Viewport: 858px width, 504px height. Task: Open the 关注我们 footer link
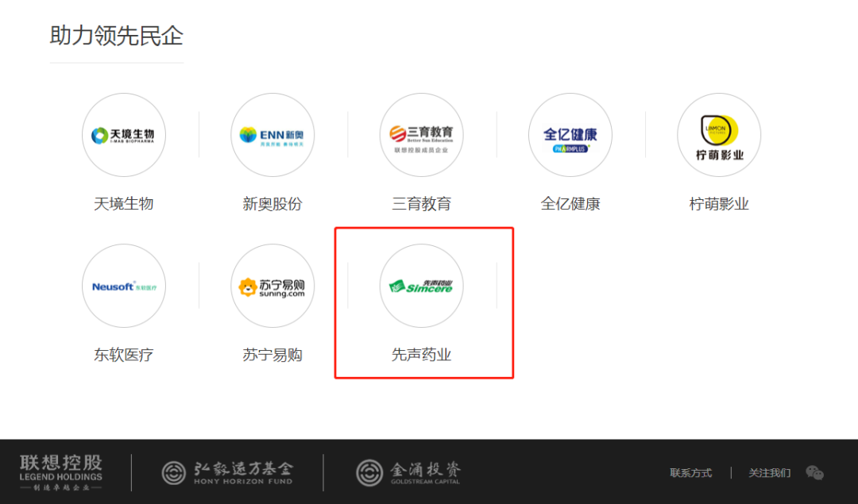(769, 473)
